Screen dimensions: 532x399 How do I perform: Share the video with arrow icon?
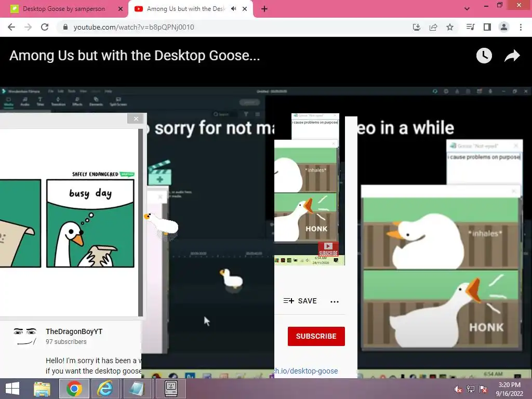[x=512, y=56]
